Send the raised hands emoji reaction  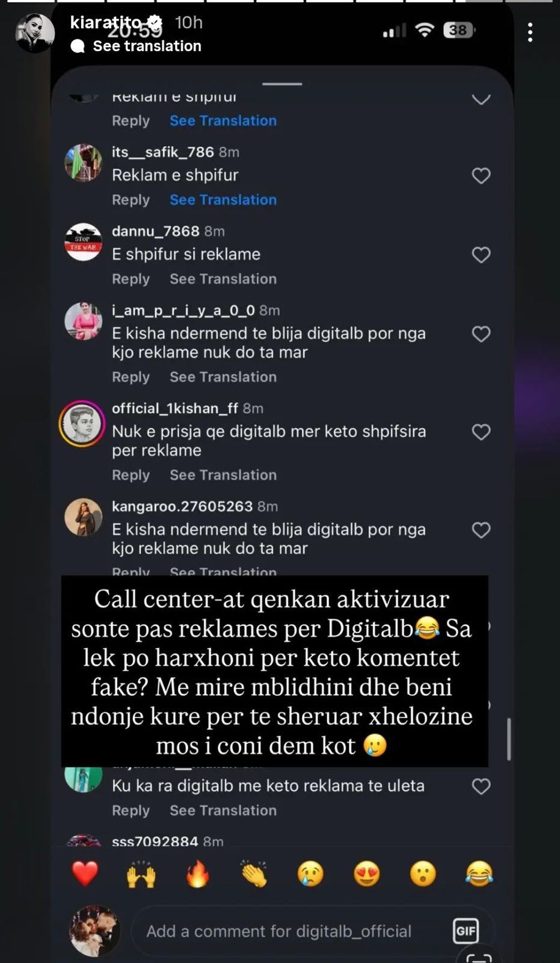(141, 874)
